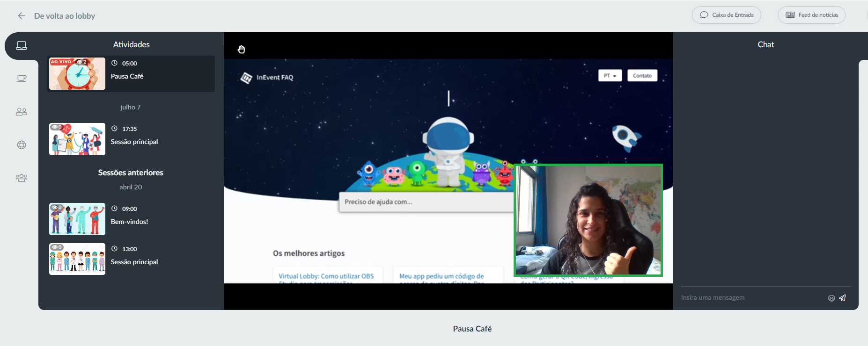This screenshot has width=868, height=346.
Task: Click the clock icon beside 09:00
Action: [x=114, y=209]
